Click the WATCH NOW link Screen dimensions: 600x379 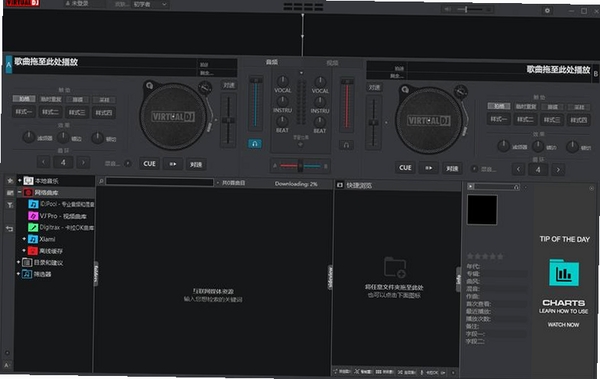[563, 325]
